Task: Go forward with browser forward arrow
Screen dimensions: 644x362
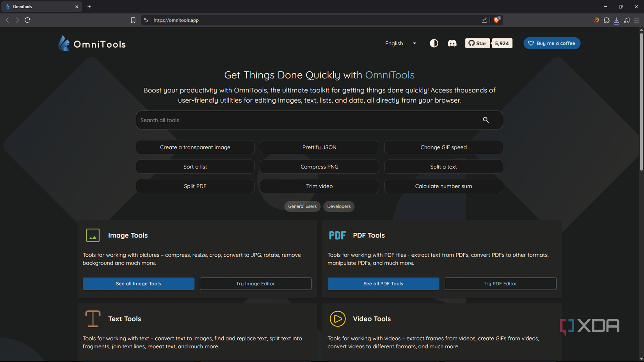Action: [17, 20]
